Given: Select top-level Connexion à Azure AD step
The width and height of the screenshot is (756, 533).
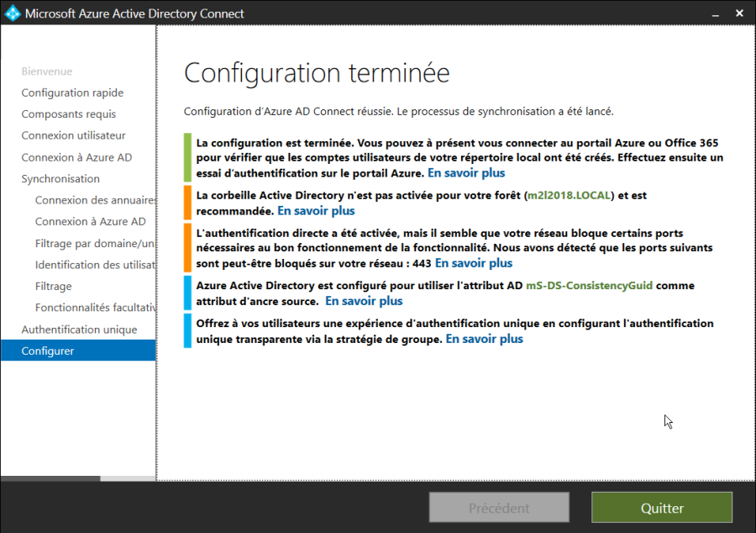Looking at the screenshot, I should pos(76,157).
